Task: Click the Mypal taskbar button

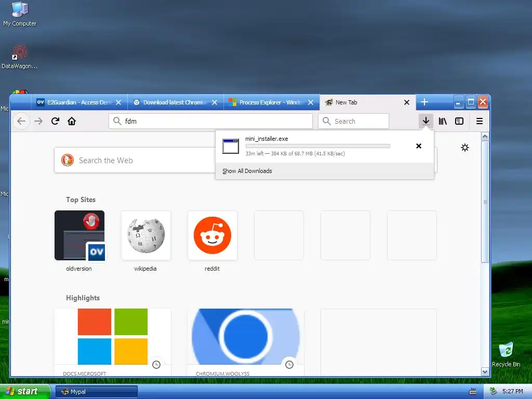Action: tap(96, 392)
